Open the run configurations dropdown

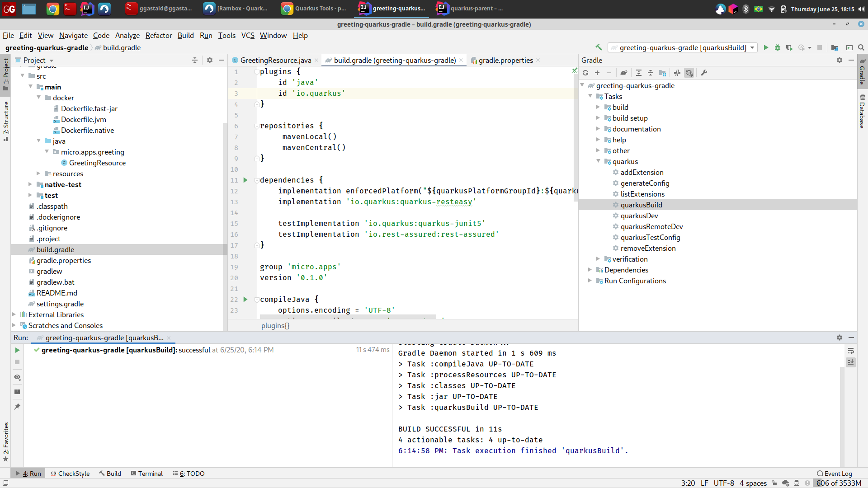[751, 47]
